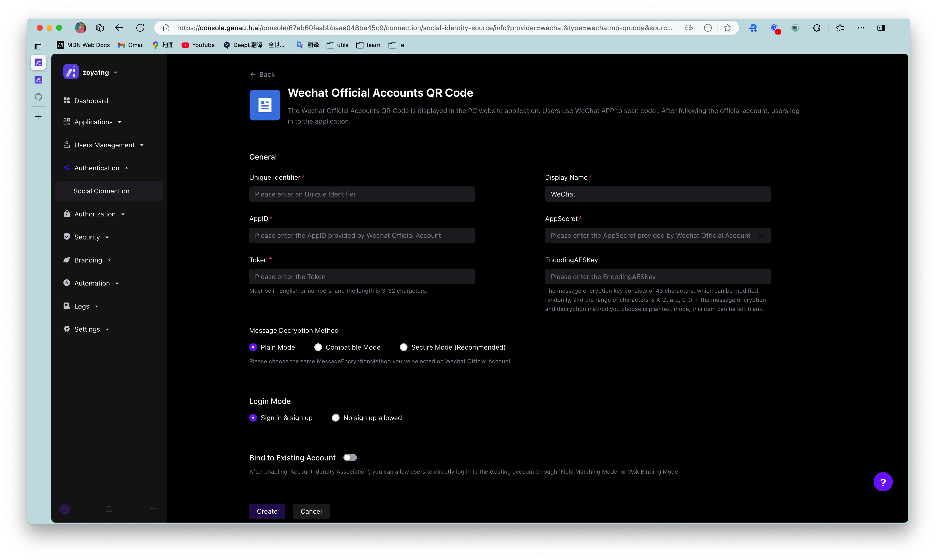
Task: Focus the Token input field
Action: coord(362,277)
